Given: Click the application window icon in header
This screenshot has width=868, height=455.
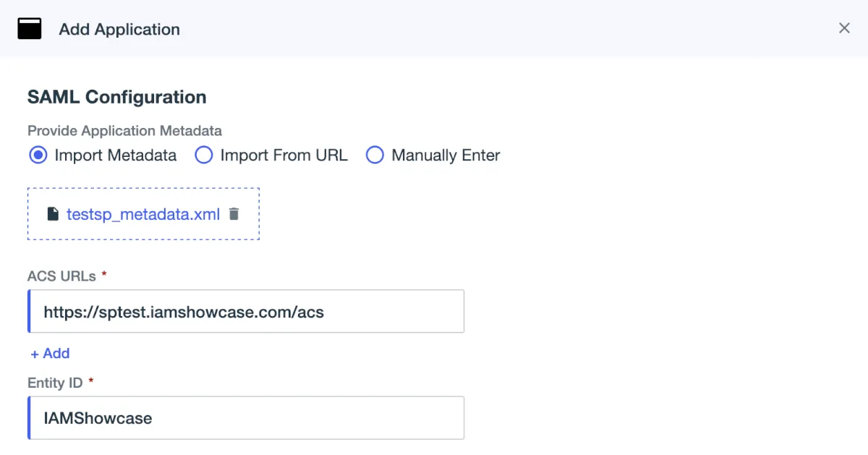Looking at the screenshot, I should click(30, 29).
